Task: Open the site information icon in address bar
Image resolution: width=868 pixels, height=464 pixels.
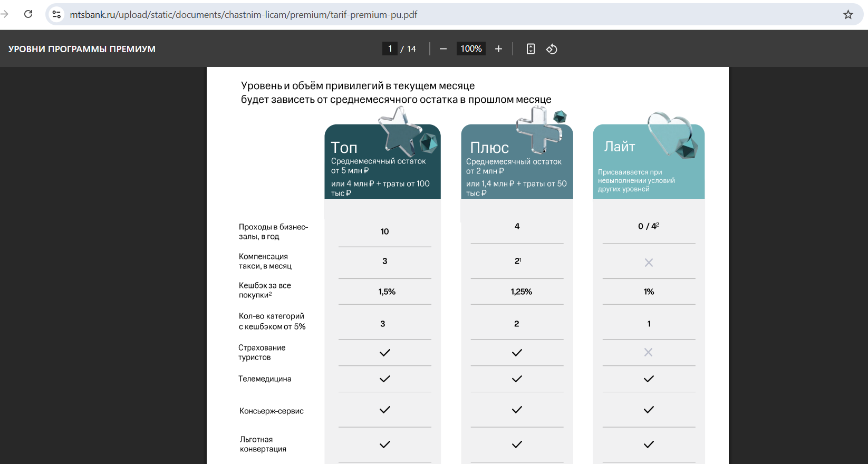Action: tap(57, 15)
